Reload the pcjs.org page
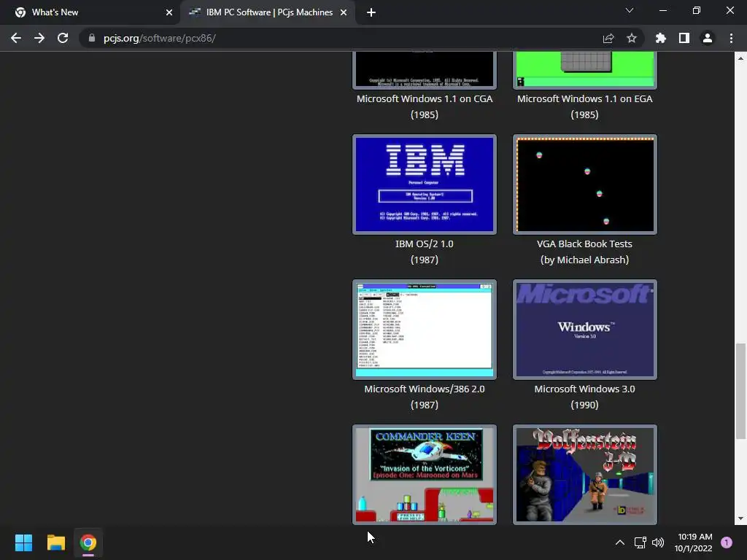 pos(63,38)
